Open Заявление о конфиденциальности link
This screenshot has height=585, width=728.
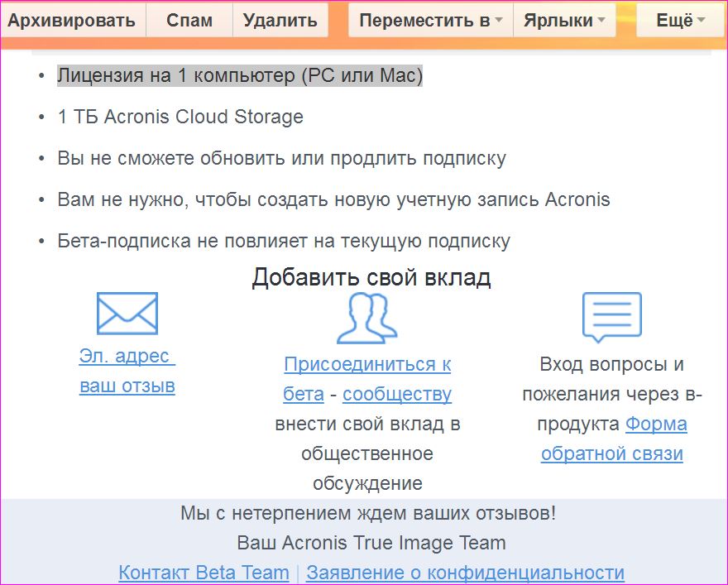(x=464, y=573)
